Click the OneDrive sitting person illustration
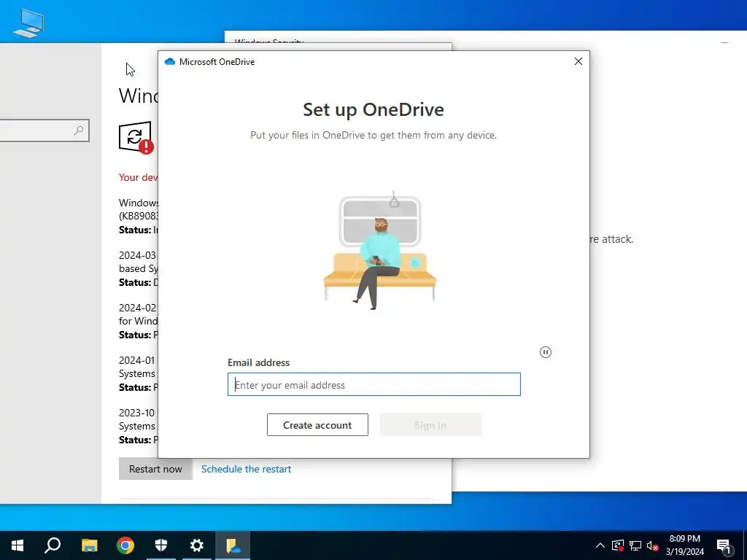Viewport: 747px width, 560px height. [x=379, y=250]
